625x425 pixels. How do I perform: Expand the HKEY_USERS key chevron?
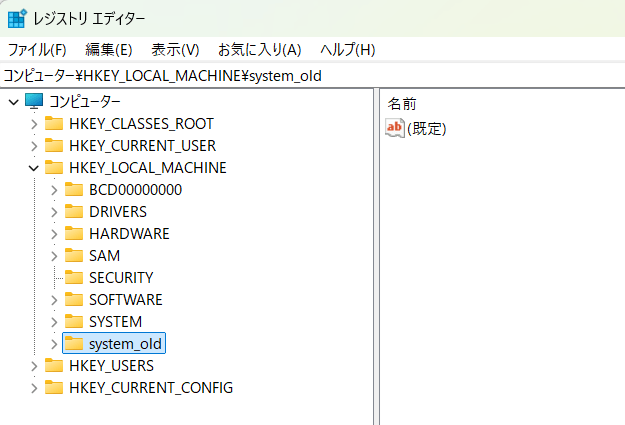34,366
